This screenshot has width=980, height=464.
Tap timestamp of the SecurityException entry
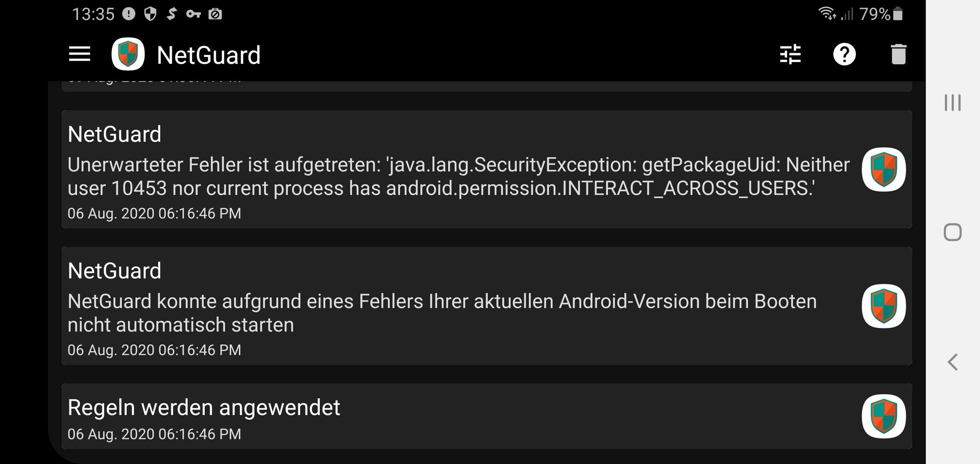154,213
